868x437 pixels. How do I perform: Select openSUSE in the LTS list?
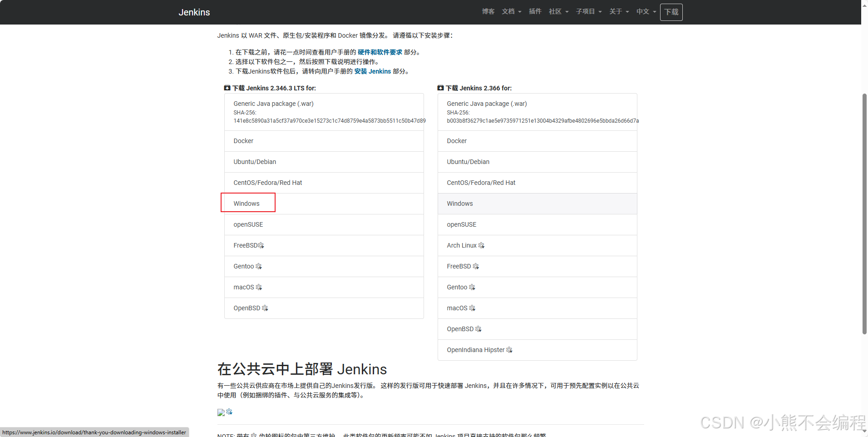click(324, 225)
